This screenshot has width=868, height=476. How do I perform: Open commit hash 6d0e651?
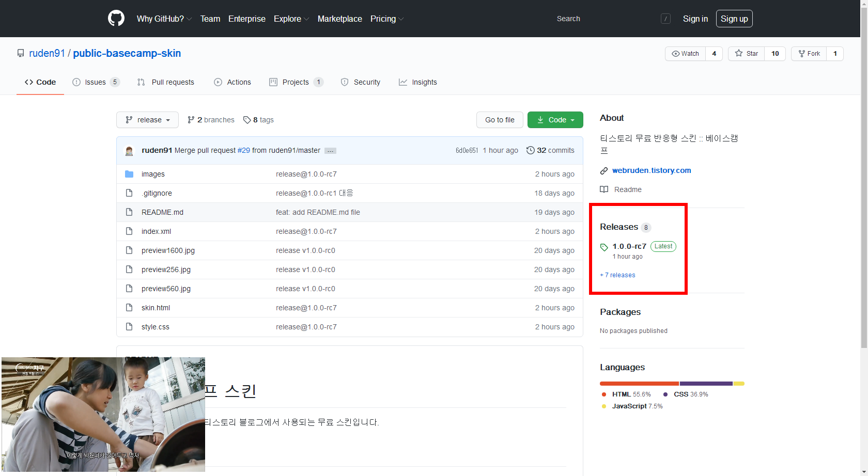tap(467, 150)
